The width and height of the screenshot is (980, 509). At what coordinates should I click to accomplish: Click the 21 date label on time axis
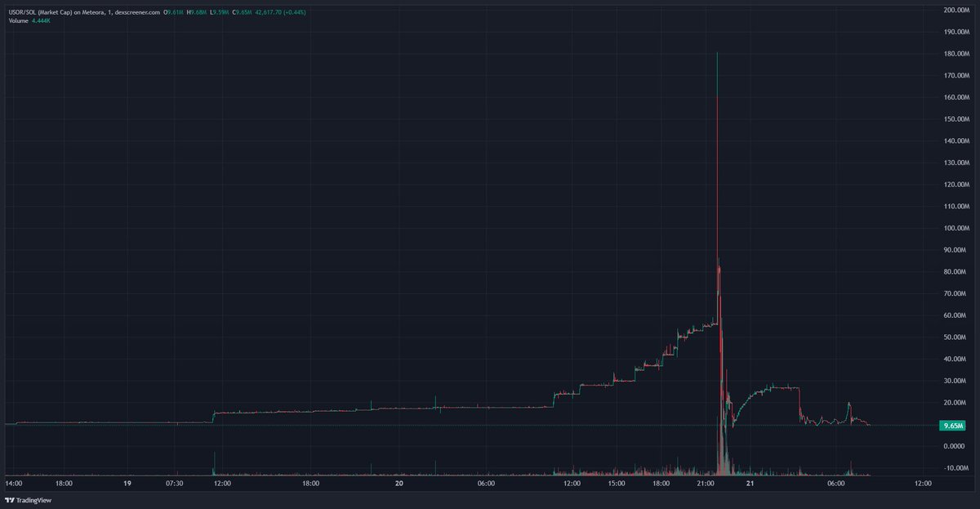pyautogui.click(x=749, y=483)
